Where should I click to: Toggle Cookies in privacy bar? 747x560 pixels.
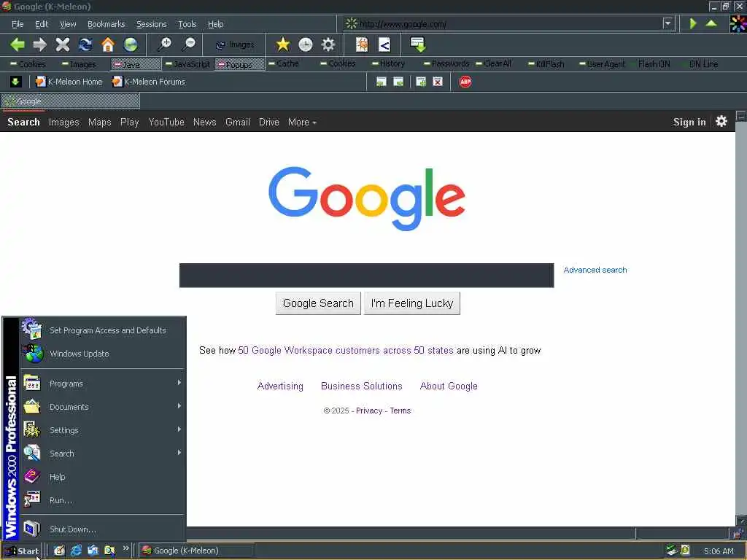tap(28, 64)
